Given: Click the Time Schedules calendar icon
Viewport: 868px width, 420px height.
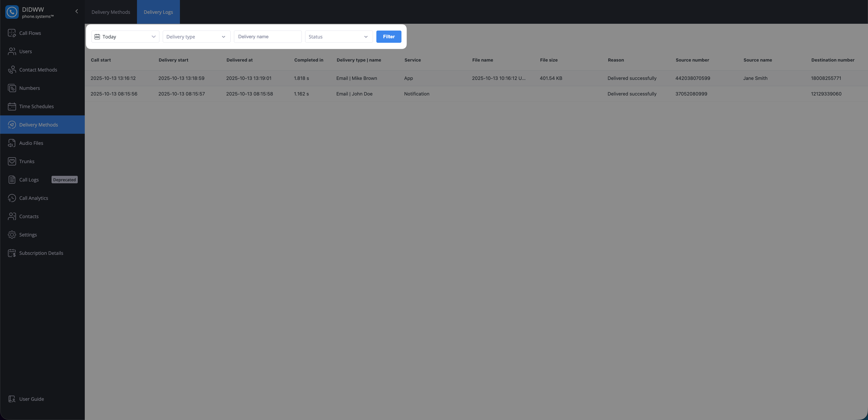Looking at the screenshot, I should (x=12, y=106).
